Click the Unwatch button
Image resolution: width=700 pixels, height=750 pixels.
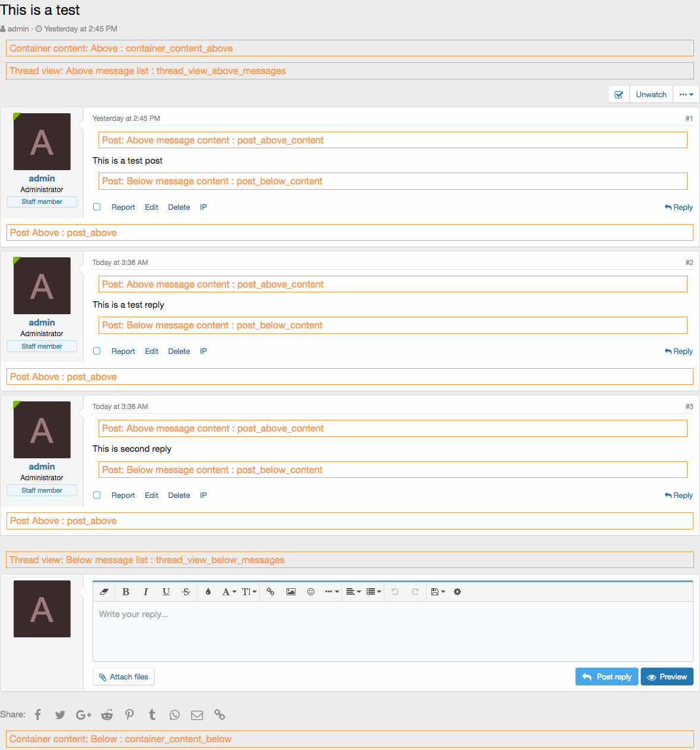click(651, 94)
